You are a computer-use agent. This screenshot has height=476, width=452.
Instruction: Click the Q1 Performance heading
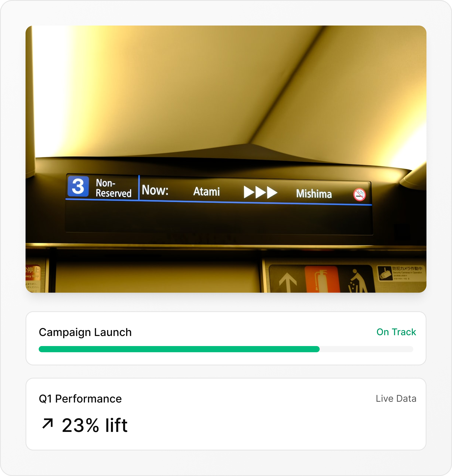coord(80,399)
